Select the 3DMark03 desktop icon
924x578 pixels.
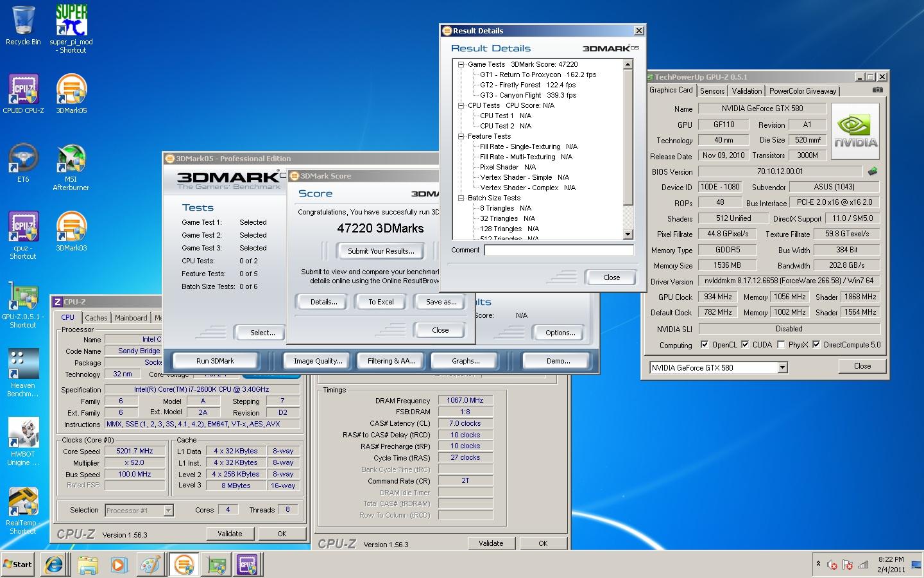[x=71, y=231]
